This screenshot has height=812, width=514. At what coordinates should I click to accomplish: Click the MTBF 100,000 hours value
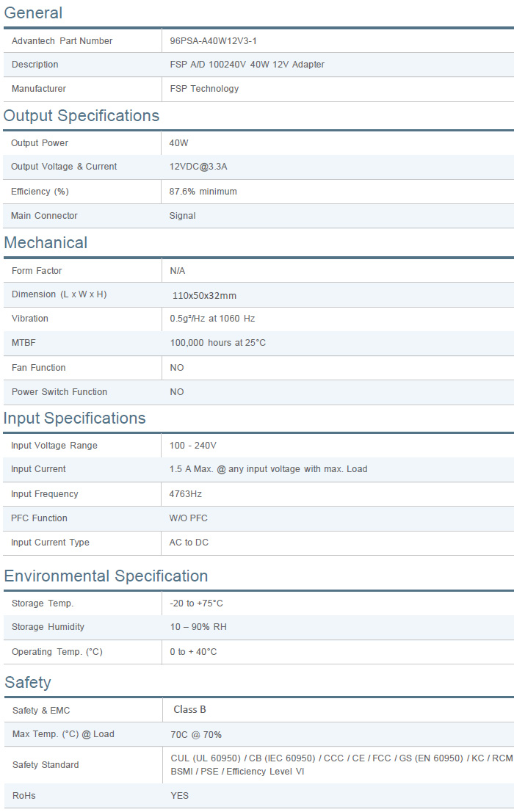click(218, 343)
